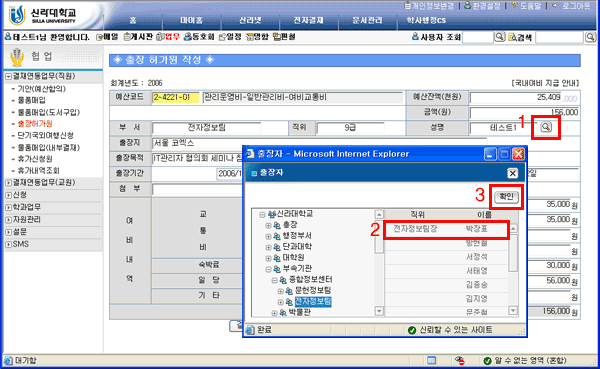Click the tree panel scrollbar down arrow
The width and height of the screenshot is (600, 369).
coord(379,311)
